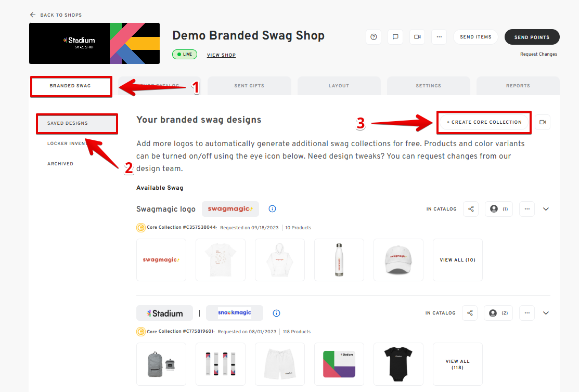Click the help question mark icon
Viewport: 579px width, 392px height.
pyautogui.click(x=374, y=37)
